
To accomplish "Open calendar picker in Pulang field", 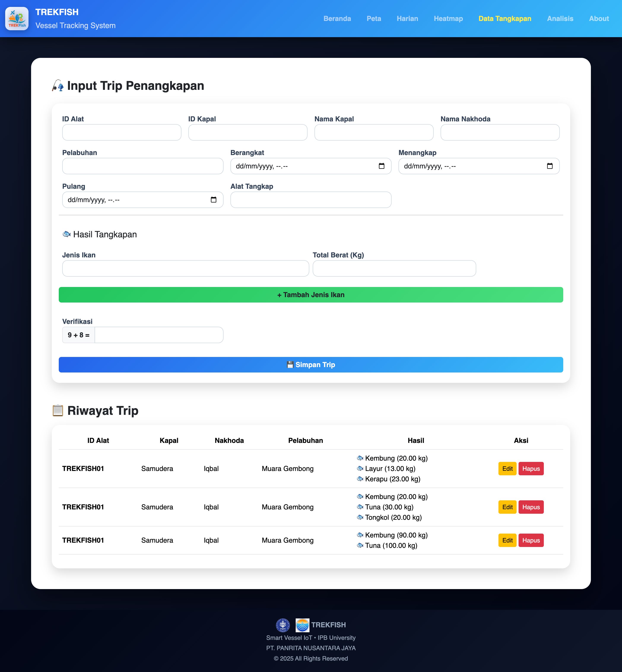I will (x=213, y=200).
